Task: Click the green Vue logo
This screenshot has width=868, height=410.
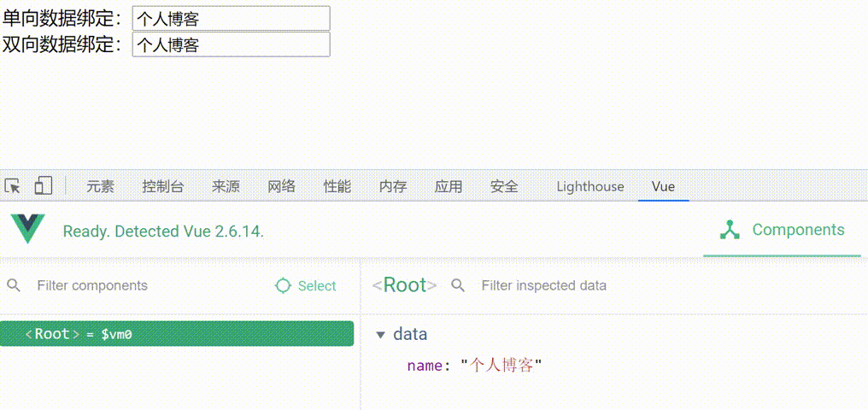Action: (x=27, y=229)
